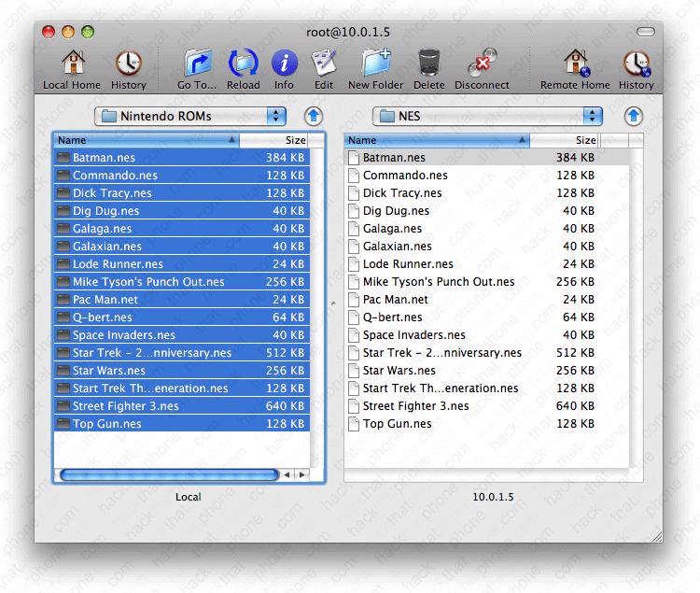Go up one folder in local pane
Screen dimensions: 700x593
tap(315, 116)
